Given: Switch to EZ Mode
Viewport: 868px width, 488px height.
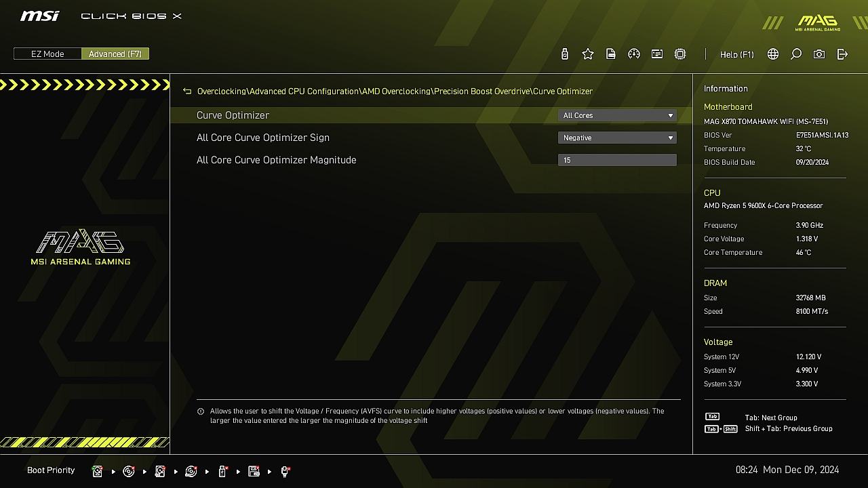Looking at the screenshot, I should tap(47, 54).
